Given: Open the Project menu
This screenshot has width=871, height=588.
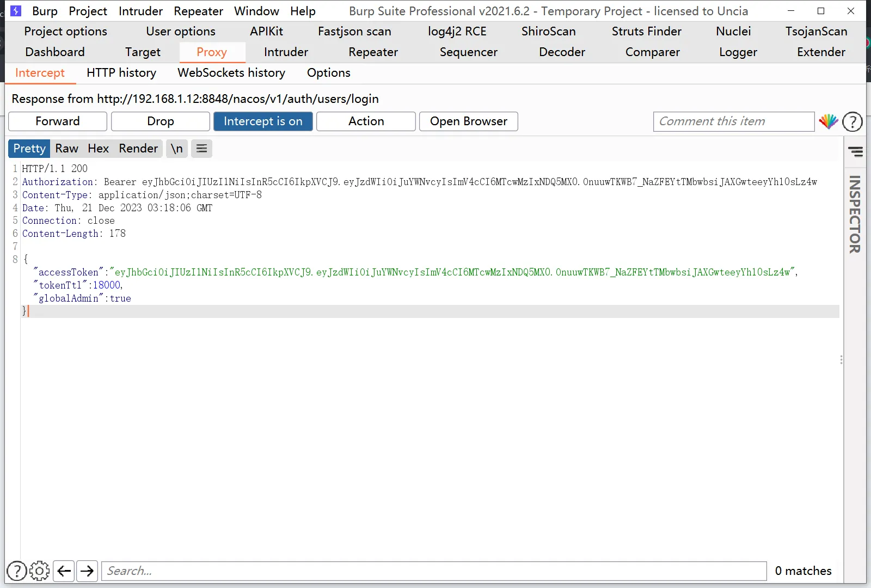Looking at the screenshot, I should click(88, 11).
